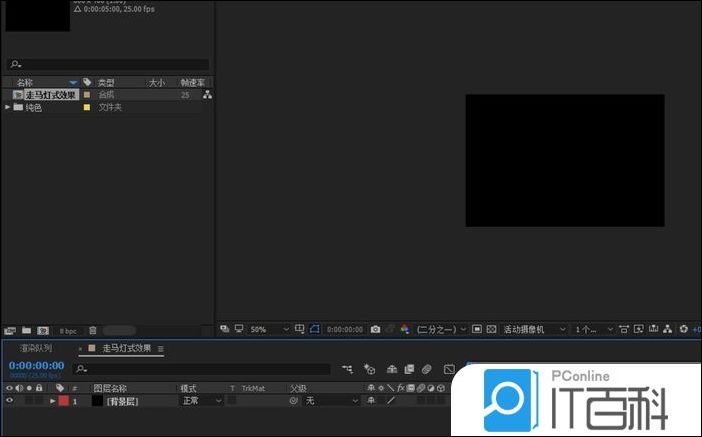Delete selected item with trash icon
This screenshot has width=702, height=437.
tap(92, 330)
